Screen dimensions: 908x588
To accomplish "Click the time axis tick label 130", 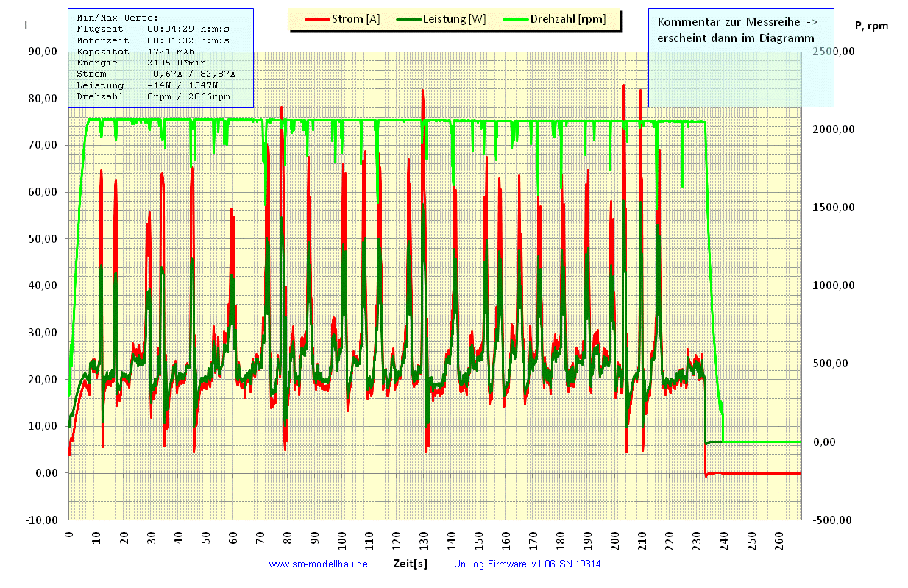I will tap(424, 542).
